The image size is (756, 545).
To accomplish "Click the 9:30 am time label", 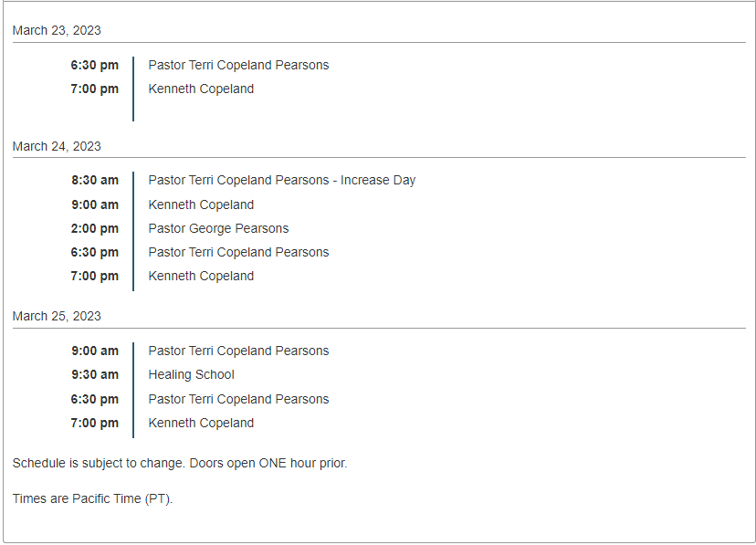I will tap(95, 374).
